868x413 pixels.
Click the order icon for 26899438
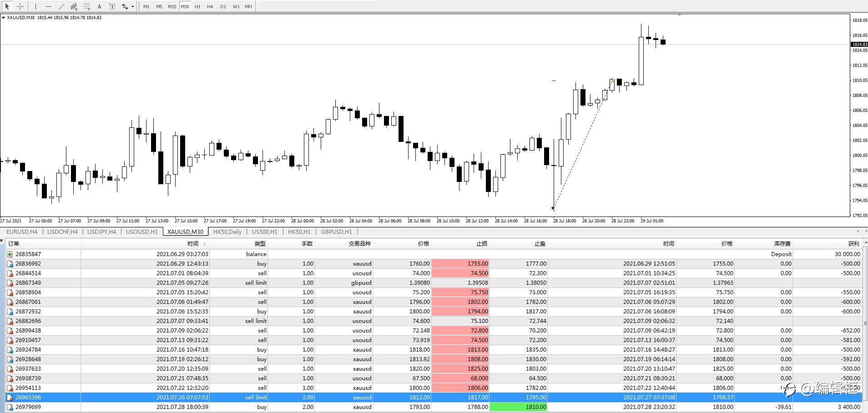10,331
